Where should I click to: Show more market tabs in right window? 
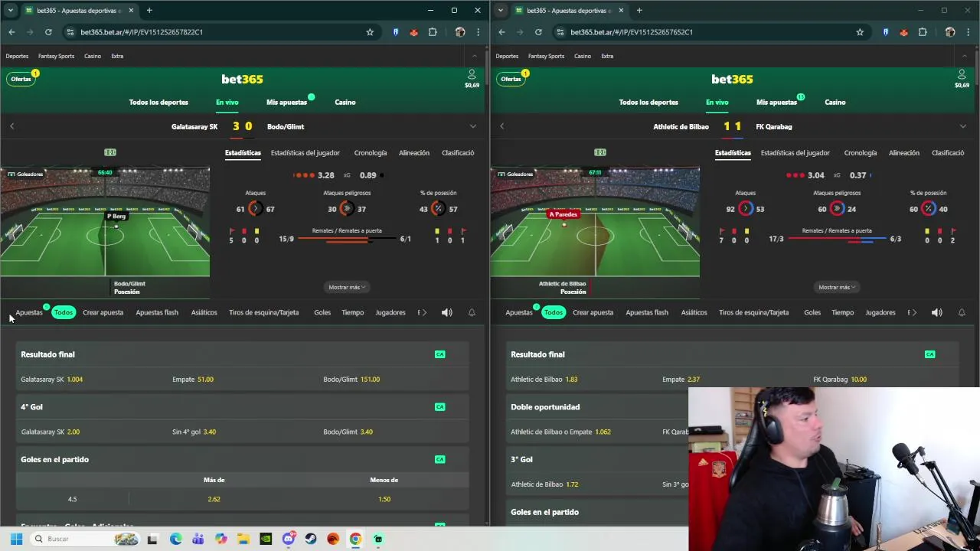coord(914,312)
